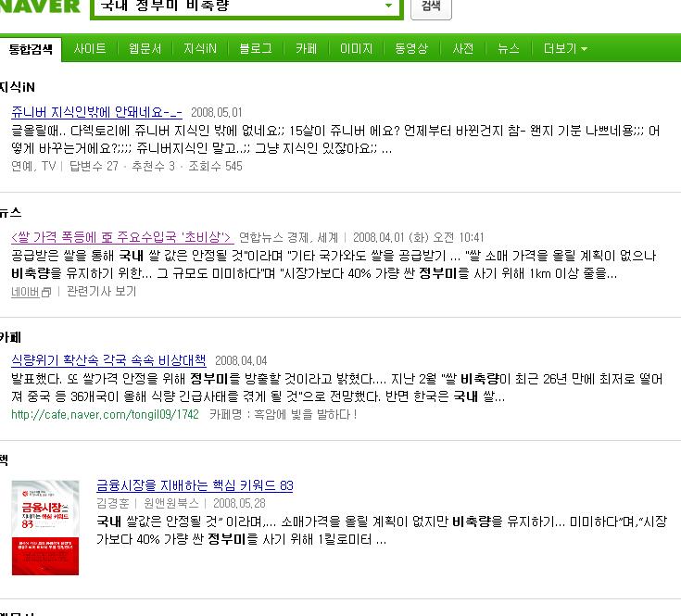This screenshot has height=616, width=681.
Task: Open '쥬니버 지식인밖에 안돼네요' result link
Action: click(x=96, y=112)
